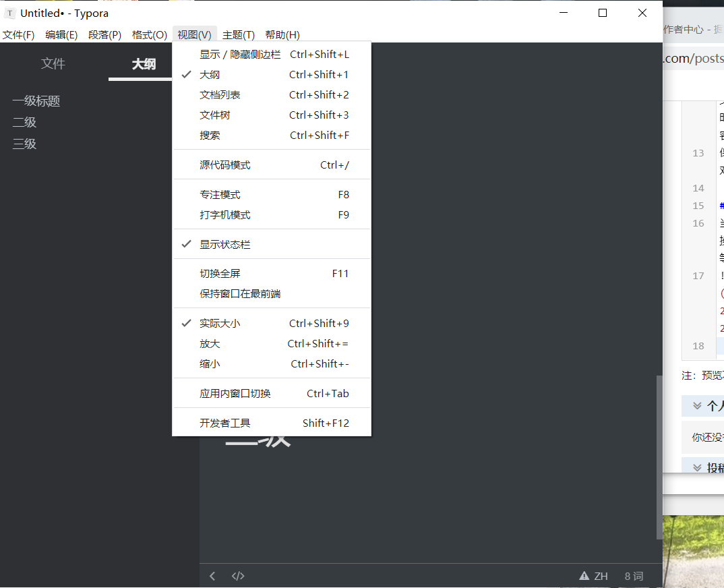This screenshot has width=724, height=588.
Task: Open the 主题(T) menu
Action: tap(239, 34)
